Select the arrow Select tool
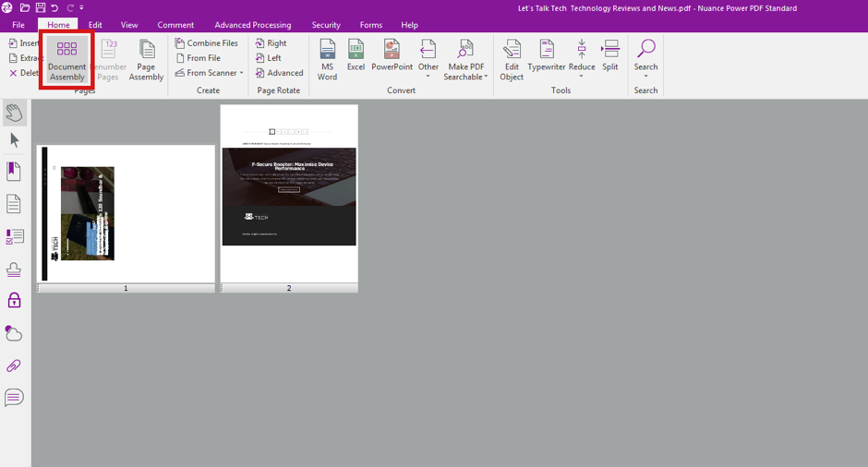This screenshot has width=868, height=467. pyautogui.click(x=15, y=140)
